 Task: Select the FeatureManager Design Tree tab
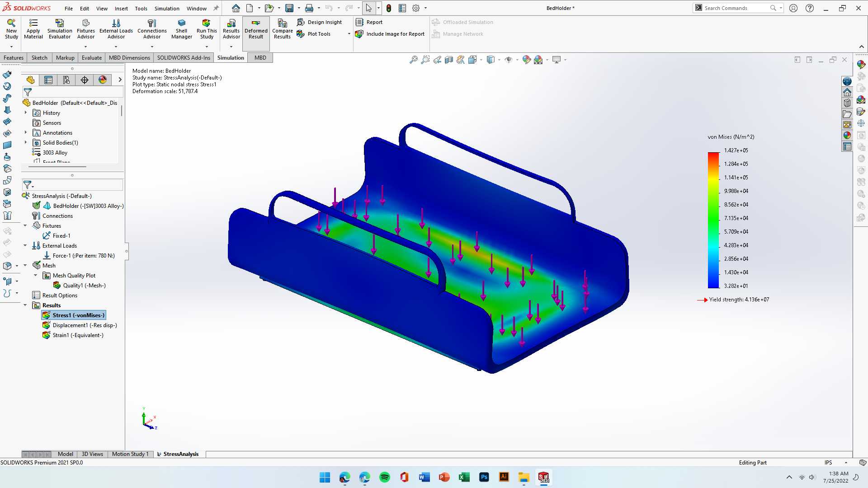pos(30,80)
